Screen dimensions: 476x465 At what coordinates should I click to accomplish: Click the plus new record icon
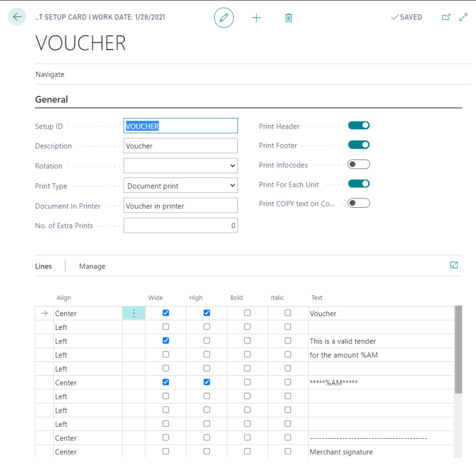tap(256, 18)
